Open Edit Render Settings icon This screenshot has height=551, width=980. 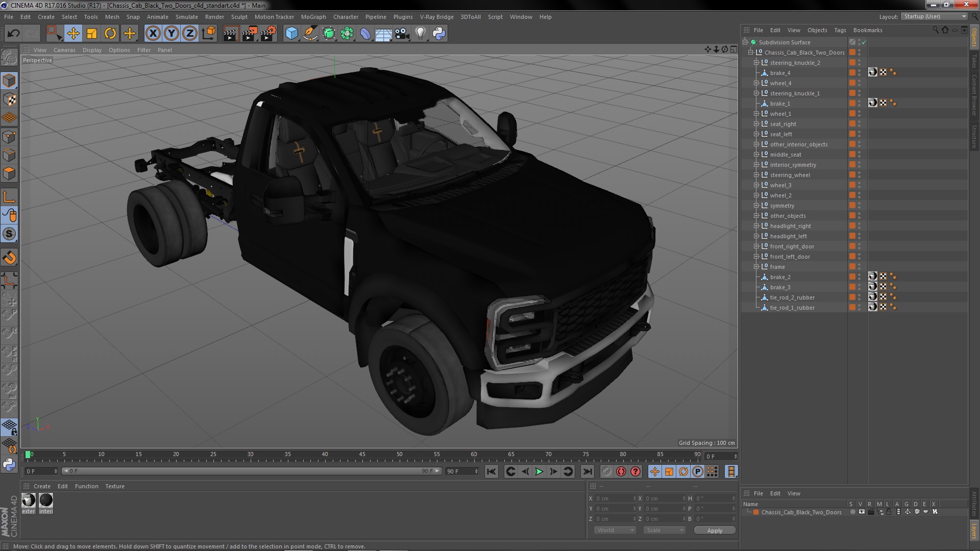pyautogui.click(x=268, y=34)
